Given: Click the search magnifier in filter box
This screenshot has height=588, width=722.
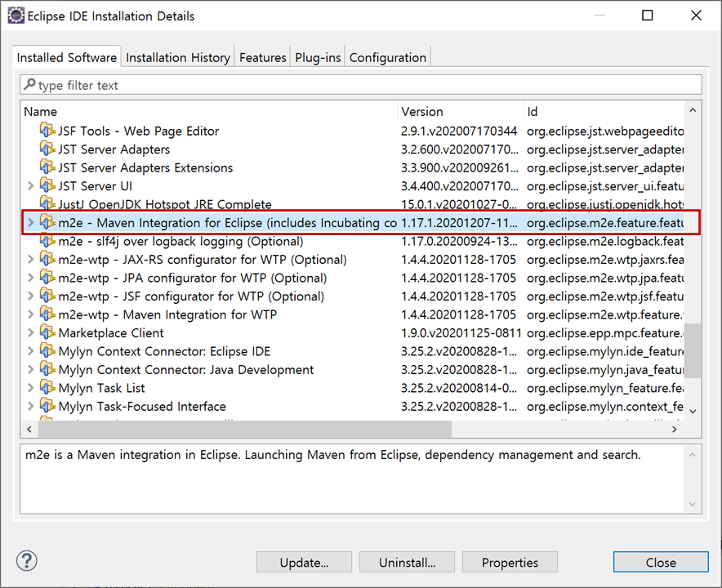Looking at the screenshot, I should pos(29,84).
